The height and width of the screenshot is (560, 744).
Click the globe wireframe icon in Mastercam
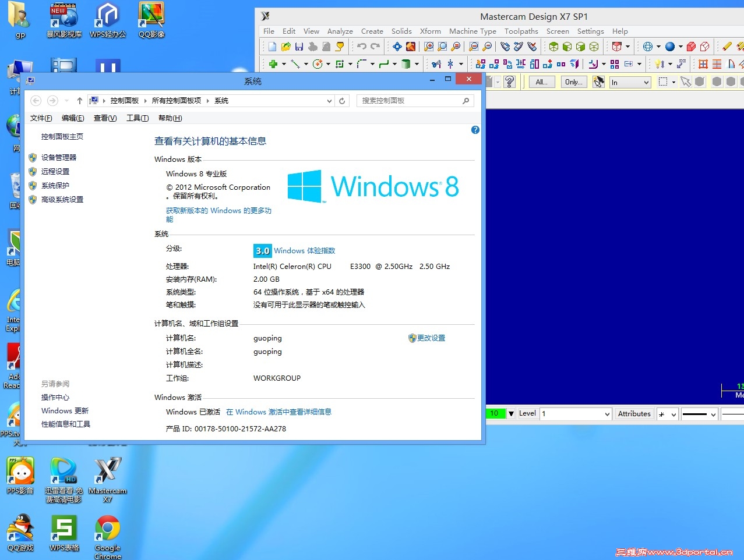point(648,47)
